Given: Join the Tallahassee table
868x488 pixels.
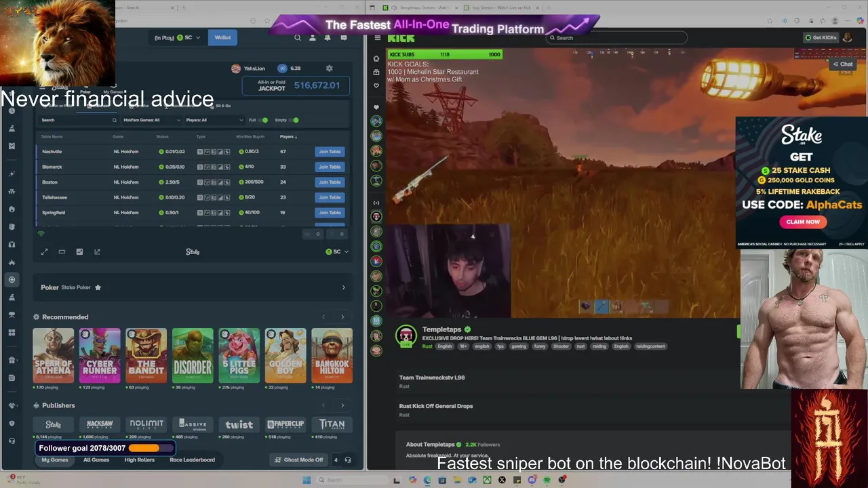Looking at the screenshot, I should [x=330, y=197].
